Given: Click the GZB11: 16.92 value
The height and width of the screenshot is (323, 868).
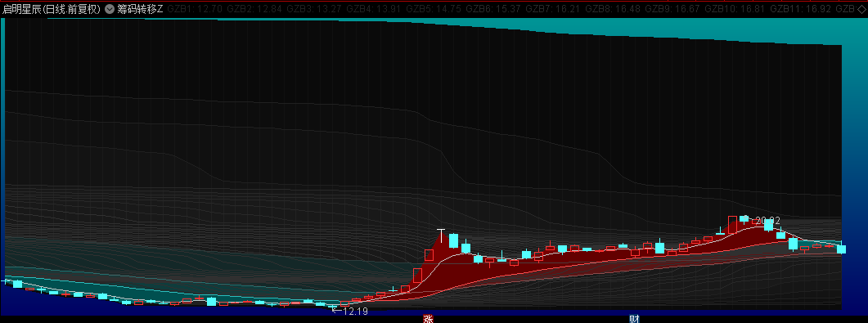Looking at the screenshot, I should coord(801,9).
